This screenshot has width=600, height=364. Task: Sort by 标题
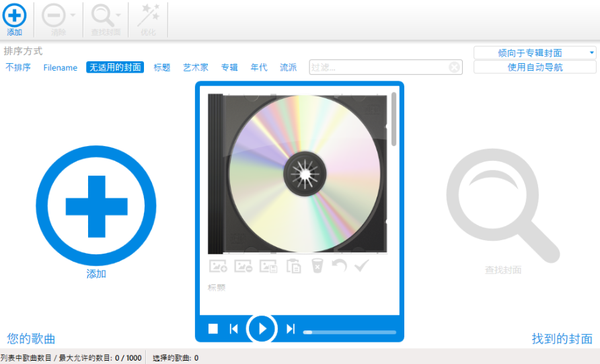click(162, 67)
